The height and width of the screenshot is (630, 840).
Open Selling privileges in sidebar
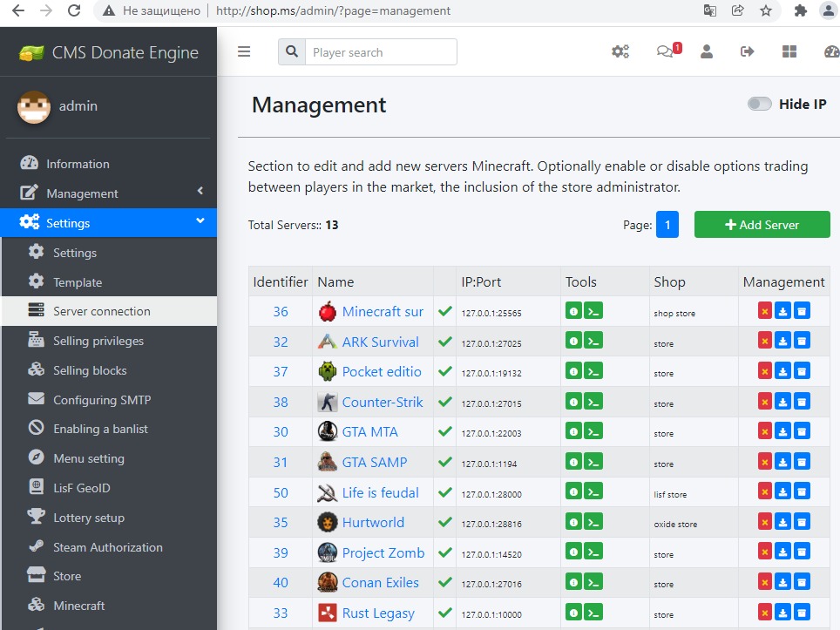tap(98, 341)
